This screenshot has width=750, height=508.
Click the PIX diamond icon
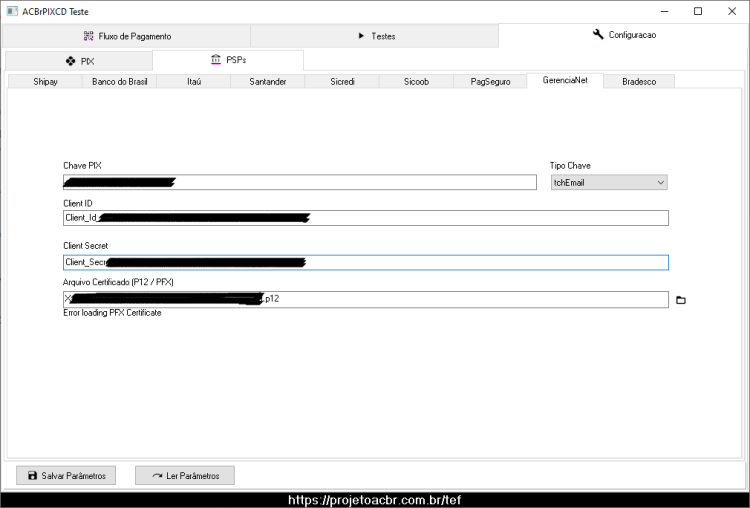coord(70,61)
